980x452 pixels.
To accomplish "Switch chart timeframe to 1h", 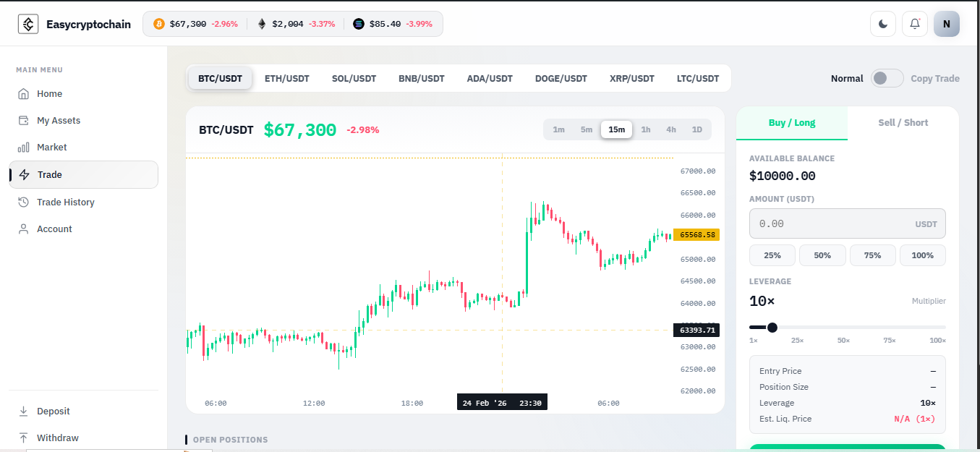I will point(646,129).
